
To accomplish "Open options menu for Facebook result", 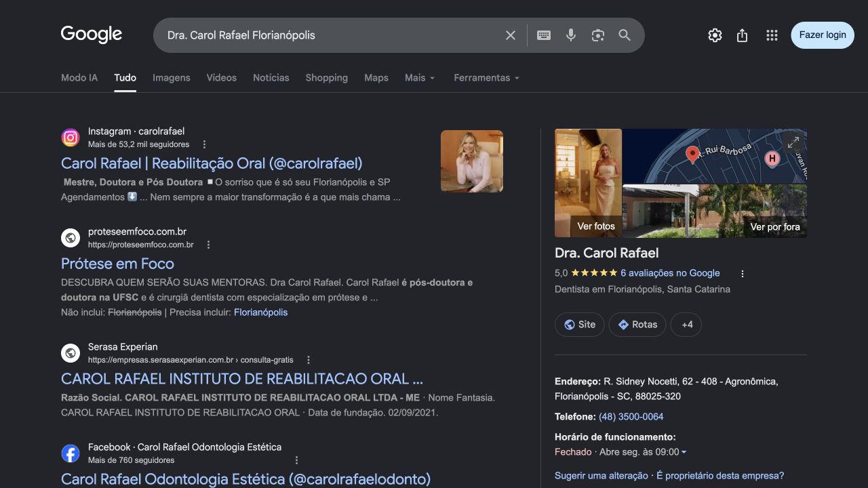I will (x=296, y=460).
